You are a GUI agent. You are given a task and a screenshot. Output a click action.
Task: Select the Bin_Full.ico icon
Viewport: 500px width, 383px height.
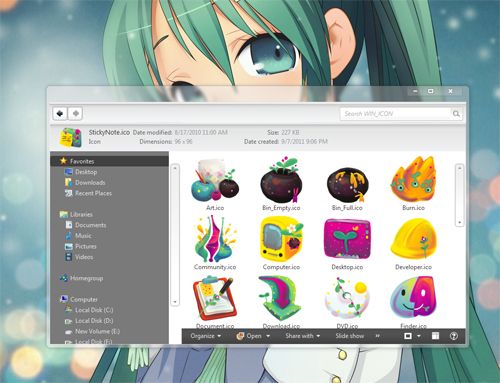click(347, 184)
